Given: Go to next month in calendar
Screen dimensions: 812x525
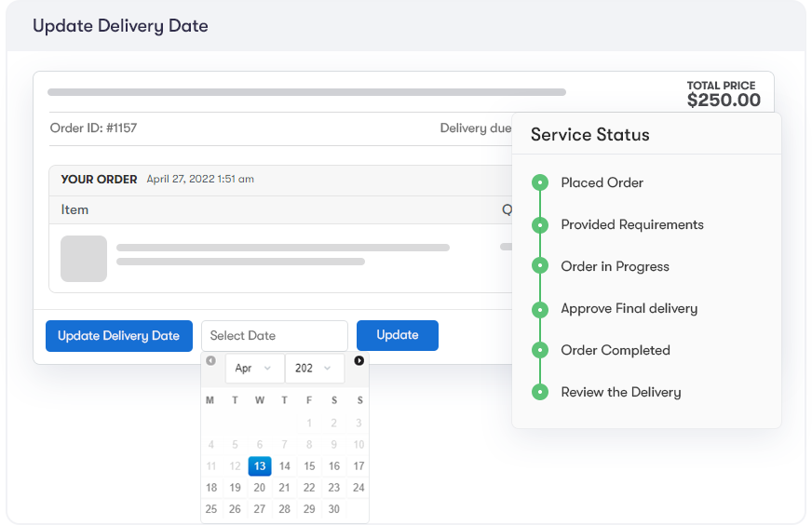Looking at the screenshot, I should pos(359,360).
